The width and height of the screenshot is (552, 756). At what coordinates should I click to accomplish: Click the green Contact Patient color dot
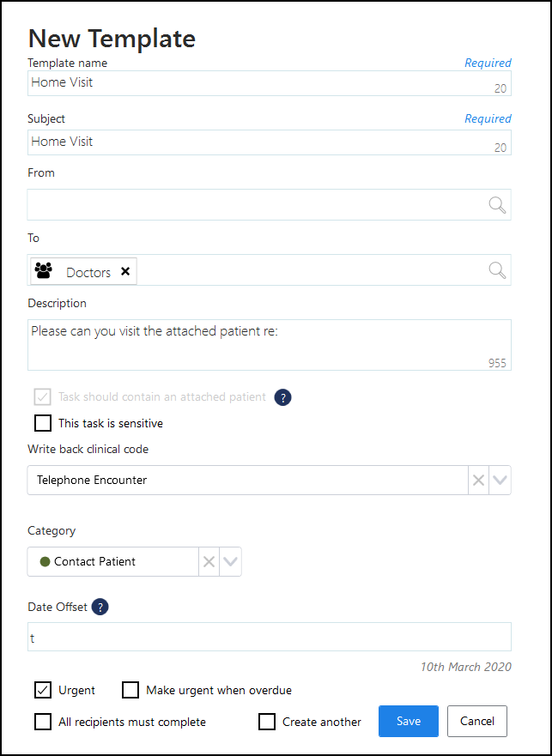(x=45, y=562)
